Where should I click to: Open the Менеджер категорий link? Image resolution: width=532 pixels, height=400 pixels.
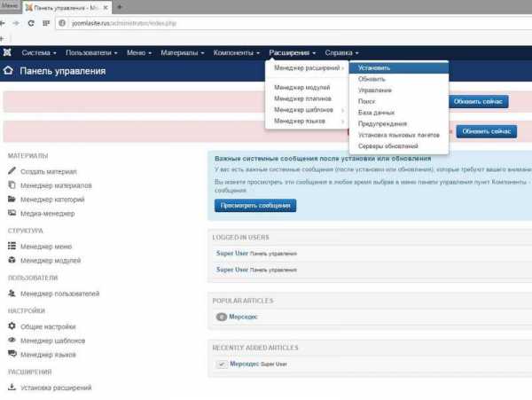point(52,200)
